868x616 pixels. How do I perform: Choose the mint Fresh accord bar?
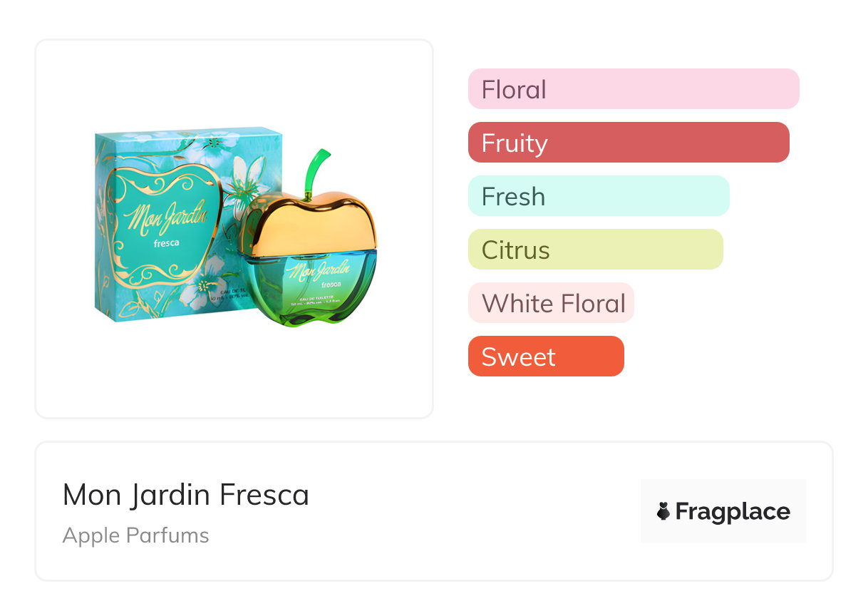click(598, 196)
